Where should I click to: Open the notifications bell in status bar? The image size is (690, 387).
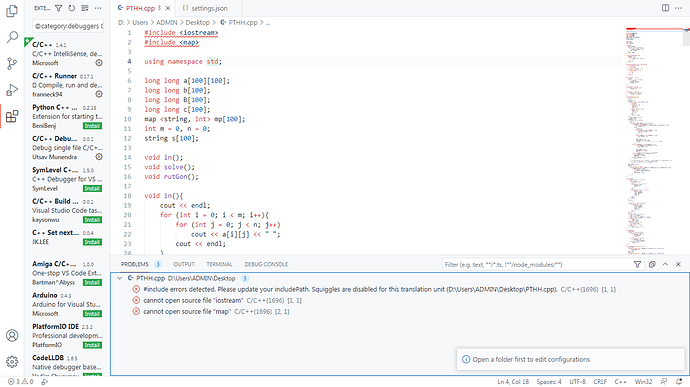pyautogui.click(x=679, y=382)
